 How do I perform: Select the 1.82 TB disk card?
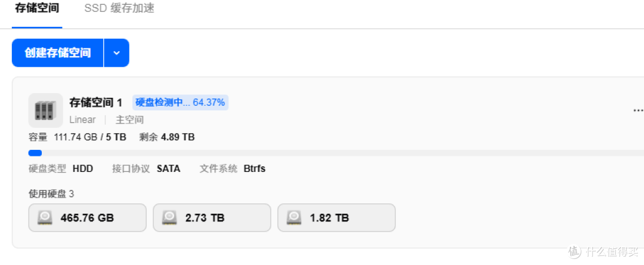click(x=336, y=218)
